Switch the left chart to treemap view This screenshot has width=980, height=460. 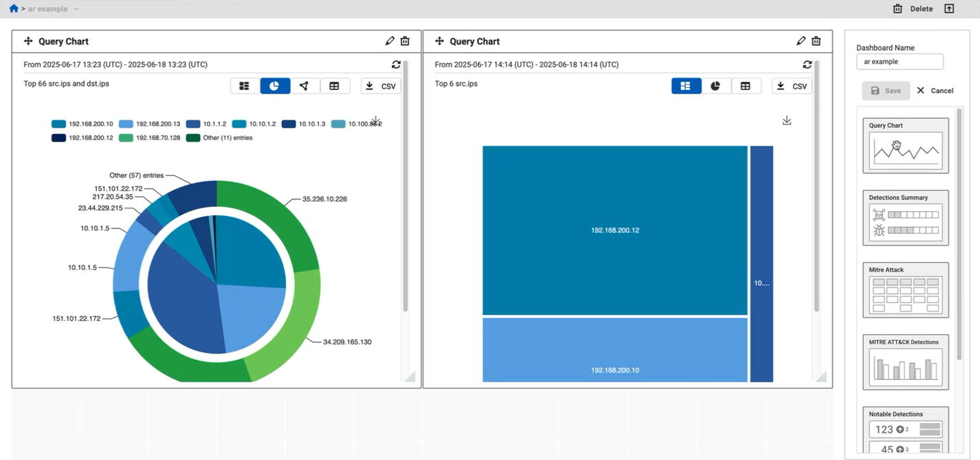pos(245,86)
